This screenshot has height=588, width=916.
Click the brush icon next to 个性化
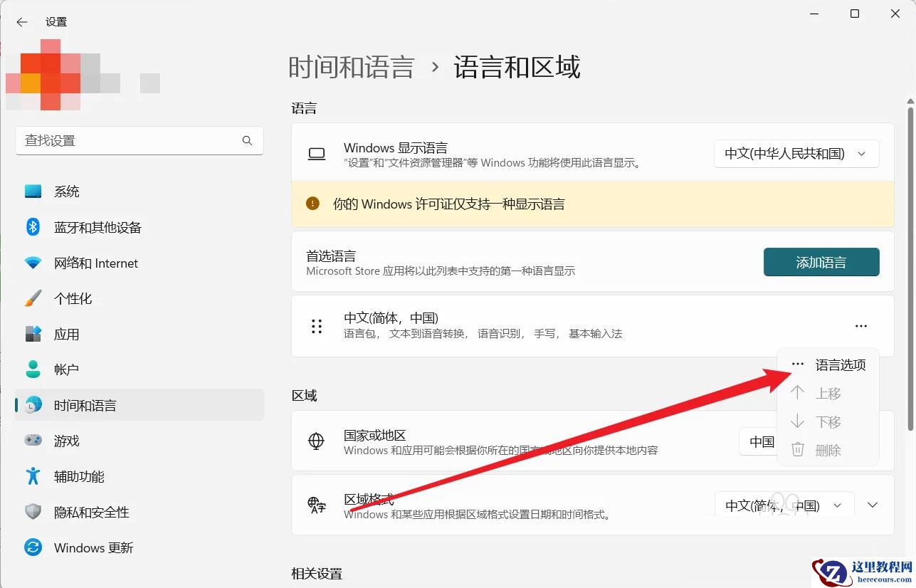[x=33, y=298]
